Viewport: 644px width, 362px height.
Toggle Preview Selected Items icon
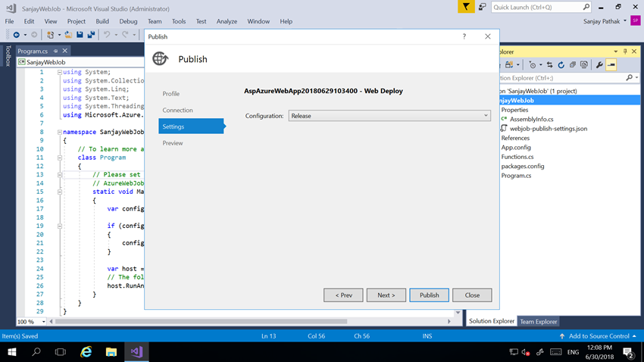coord(611,65)
